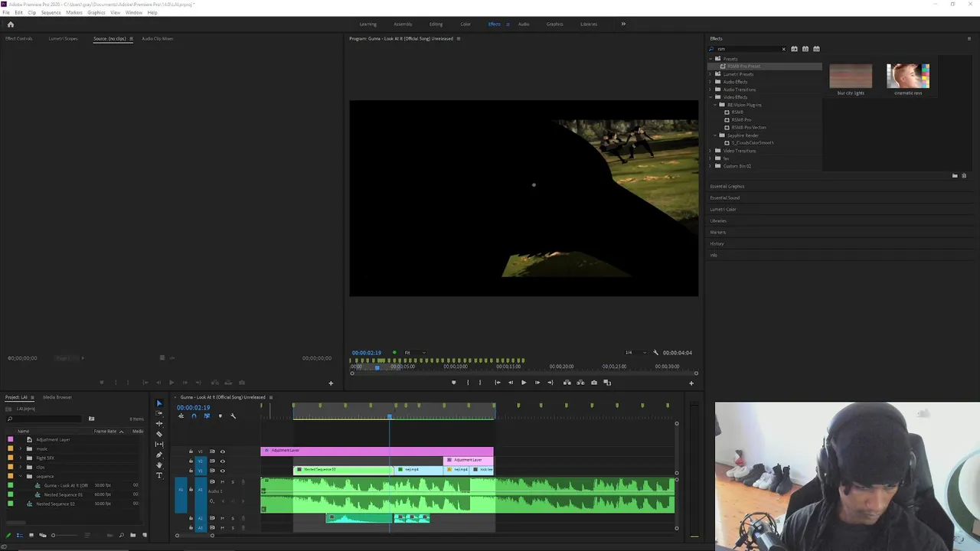Open Essential Graphics panel

point(727,187)
